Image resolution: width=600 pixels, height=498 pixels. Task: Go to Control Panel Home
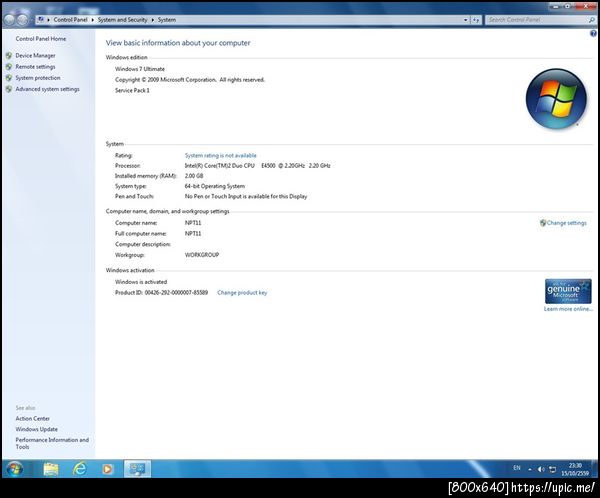[41, 39]
